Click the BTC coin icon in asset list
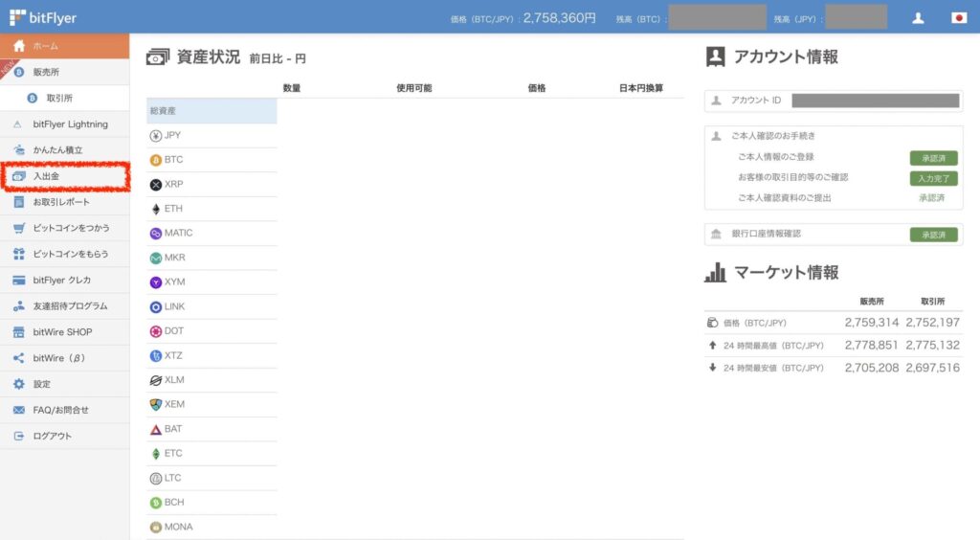Viewport: 980px width, 540px height. (x=156, y=160)
